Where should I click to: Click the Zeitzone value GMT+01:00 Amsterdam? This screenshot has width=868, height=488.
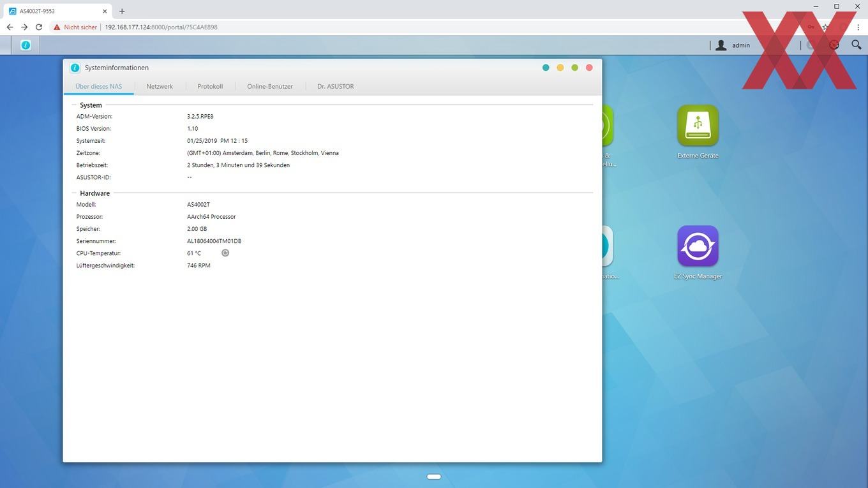coord(263,153)
